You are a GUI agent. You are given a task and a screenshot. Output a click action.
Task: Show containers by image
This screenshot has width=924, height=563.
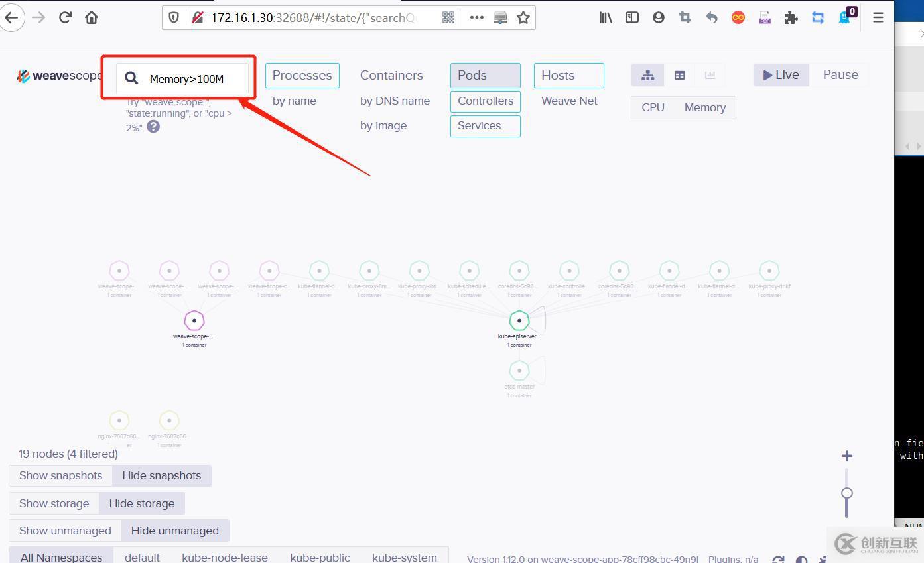(383, 126)
